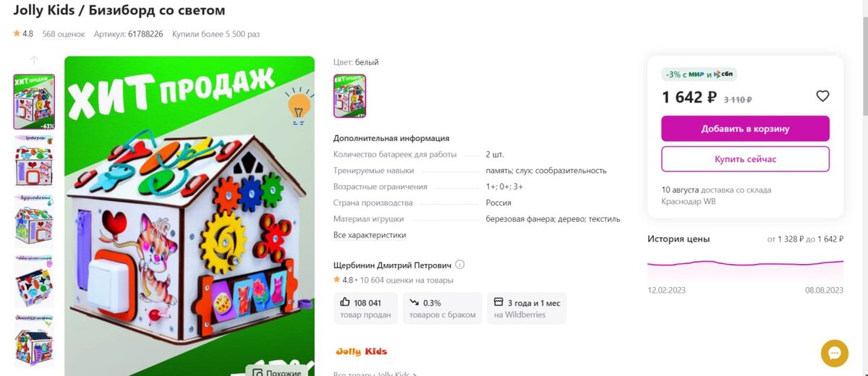Select the white color swatch variant
This screenshot has width=868, height=376.
click(x=349, y=96)
